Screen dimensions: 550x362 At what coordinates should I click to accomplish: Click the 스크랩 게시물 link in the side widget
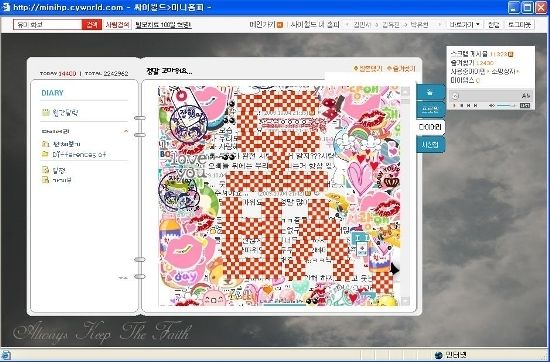pyautogui.click(x=469, y=54)
